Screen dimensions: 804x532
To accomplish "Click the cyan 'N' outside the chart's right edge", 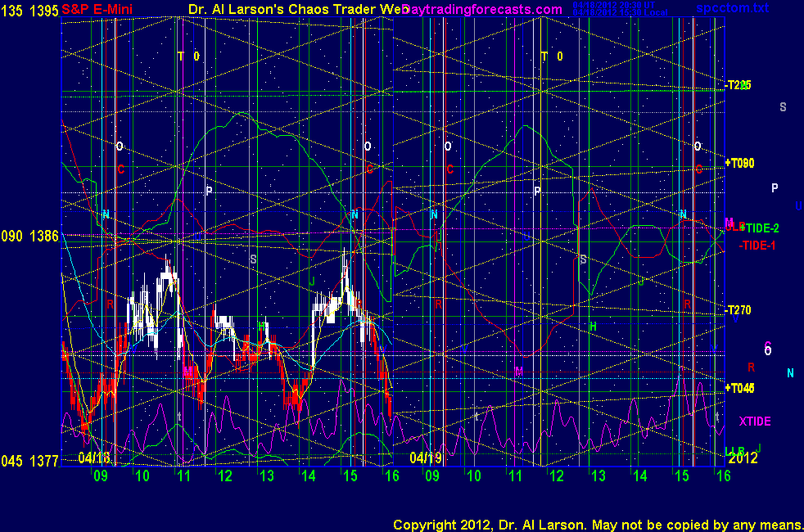I will tap(790, 373).
